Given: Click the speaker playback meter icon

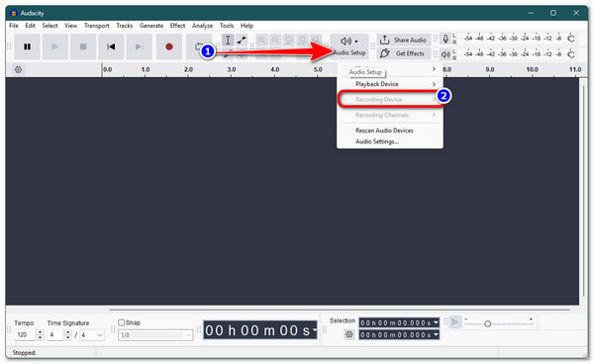Looking at the screenshot, I should (445, 54).
